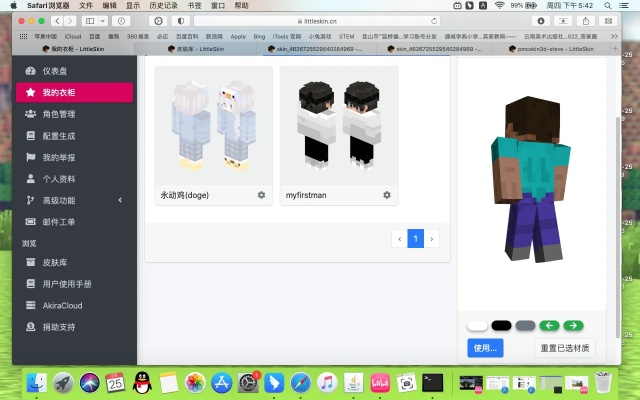
Task: Open QQ from the Dock
Action: point(142,383)
